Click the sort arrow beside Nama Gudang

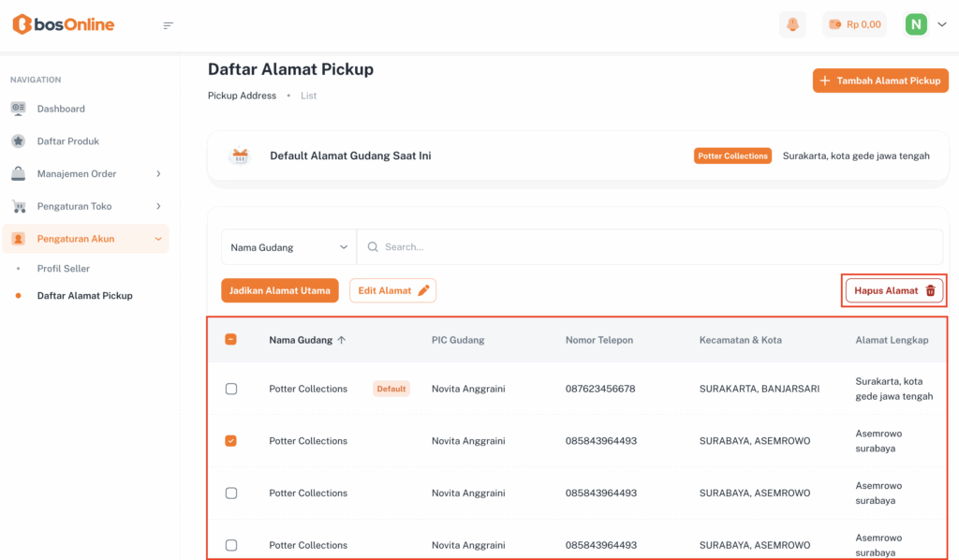[x=342, y=340]
